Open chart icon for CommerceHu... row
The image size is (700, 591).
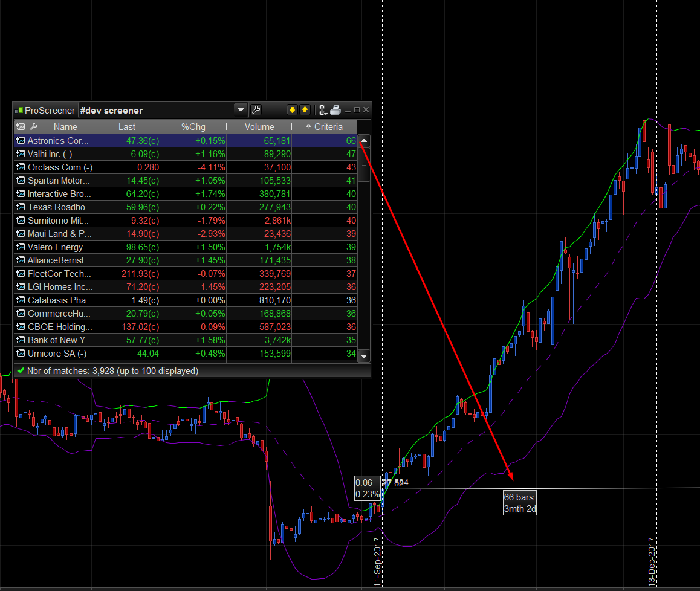click(x=21, y=314)
